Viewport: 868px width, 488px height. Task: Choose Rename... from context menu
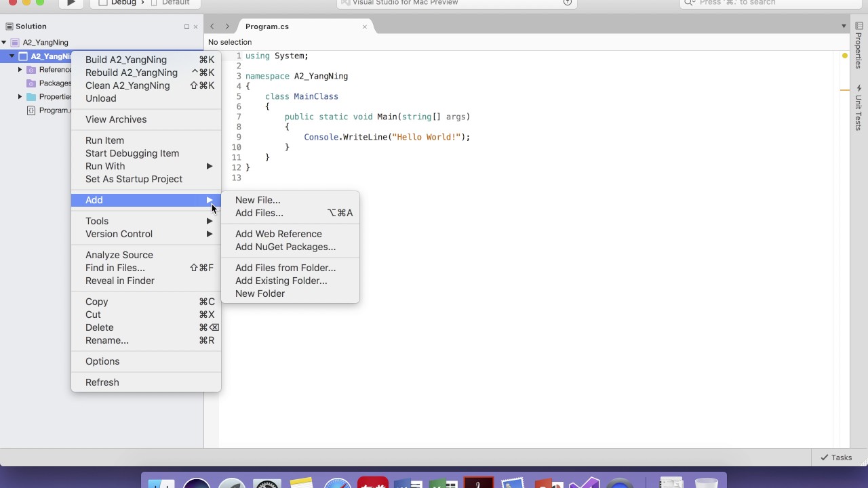pos(146,340)
